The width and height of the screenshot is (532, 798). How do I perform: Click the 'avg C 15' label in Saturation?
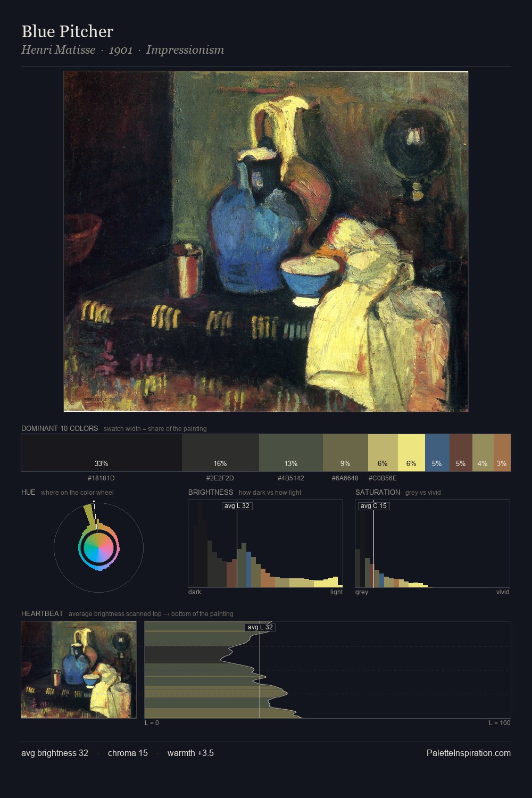[x=373, y=506]
